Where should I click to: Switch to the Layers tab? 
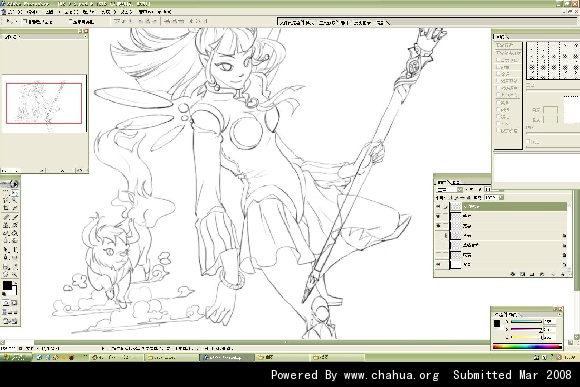click(441, 183)
